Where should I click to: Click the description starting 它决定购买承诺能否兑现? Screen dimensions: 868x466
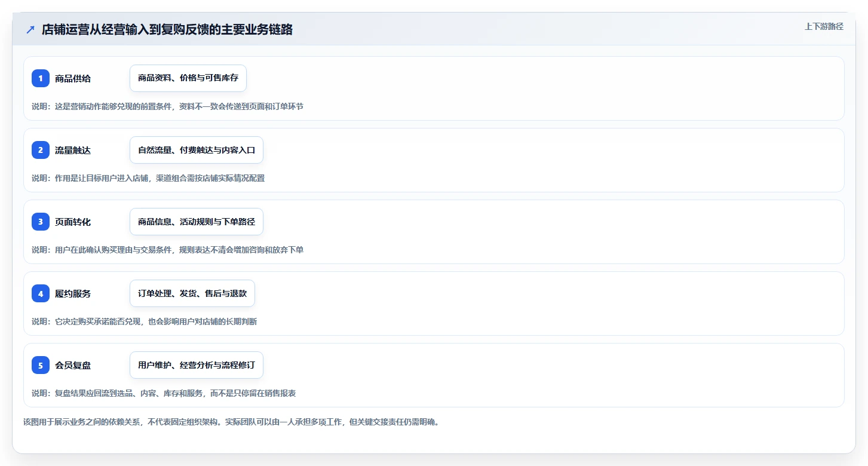click(144, 321)
